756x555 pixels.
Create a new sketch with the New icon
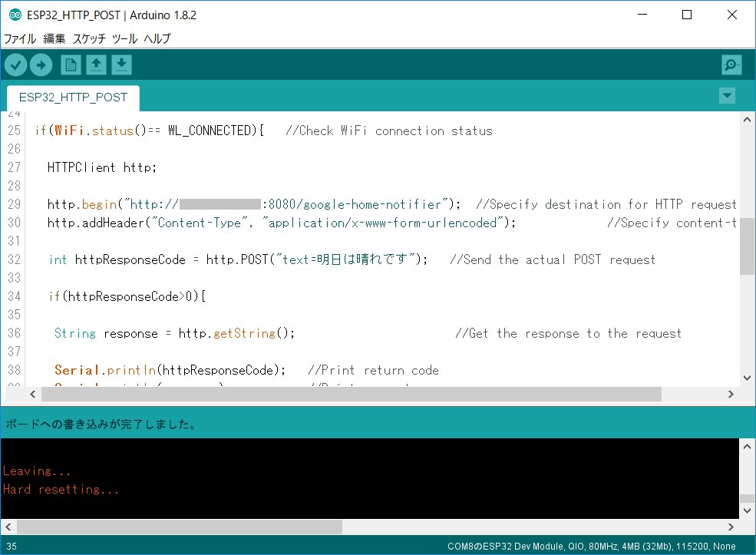click(x=71, y=64)
